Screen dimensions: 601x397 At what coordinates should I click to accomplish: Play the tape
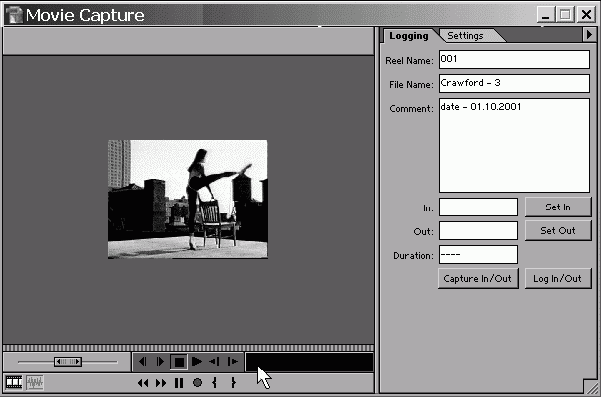point(197,361)
